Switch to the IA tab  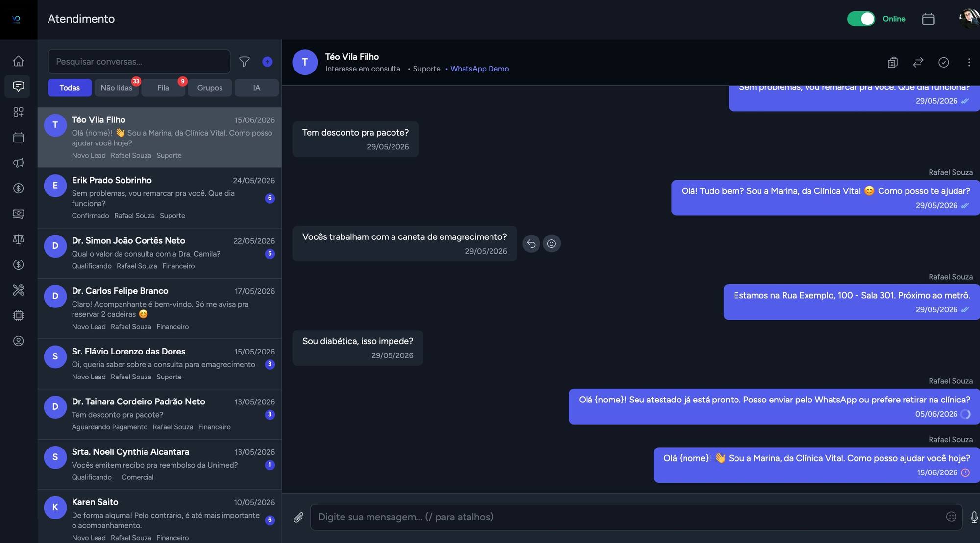point(257,88)
